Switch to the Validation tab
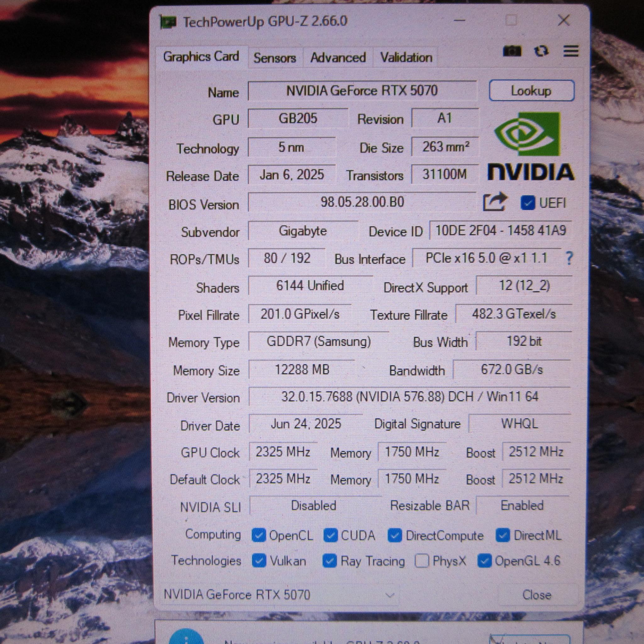Screen dimensions: 644x644 pyautogui.click(x=406, y=58)
